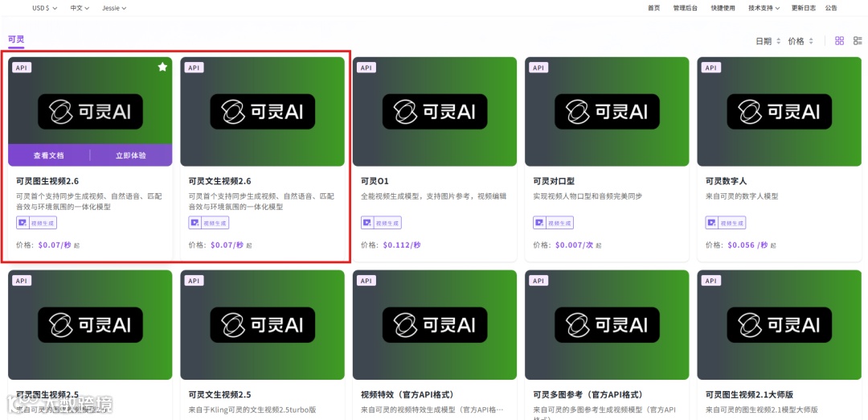Click description 来自可灵的数字人模型
Screen dimensions: 868x420
pyautogui.click(x=742, y=196)
